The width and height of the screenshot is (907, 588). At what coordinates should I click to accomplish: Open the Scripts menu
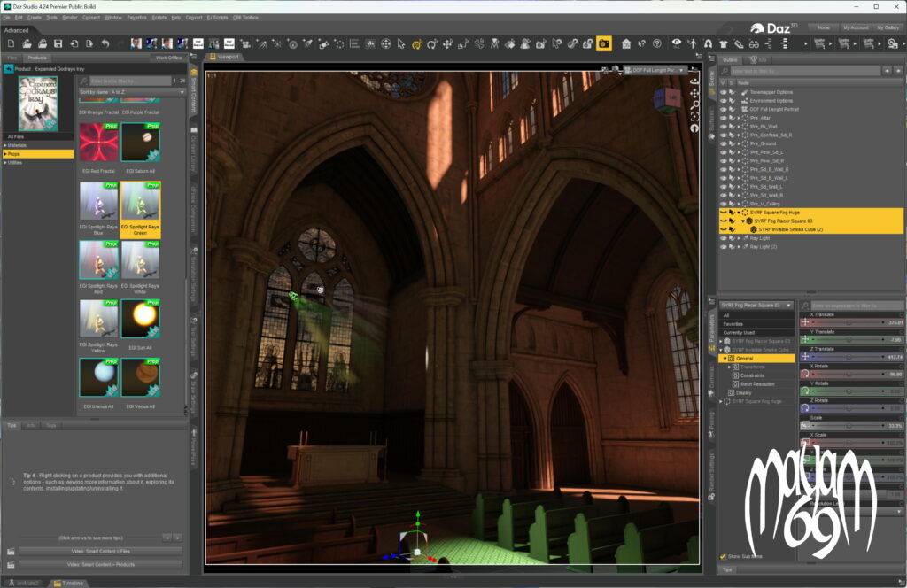(x=159, y=18)
